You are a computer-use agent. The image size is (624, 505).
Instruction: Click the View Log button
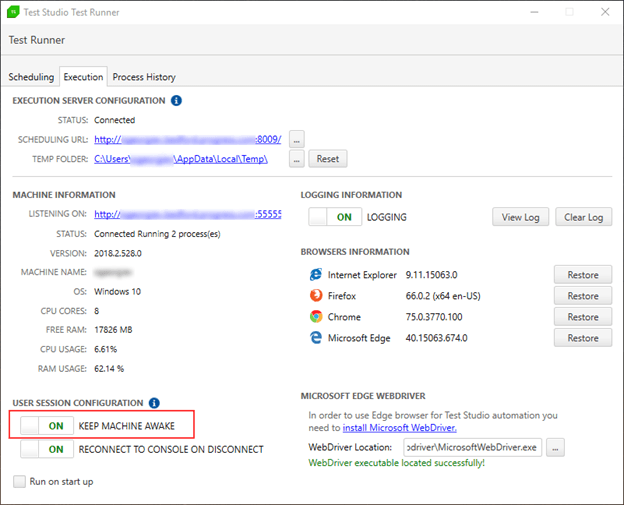point(521,217)
